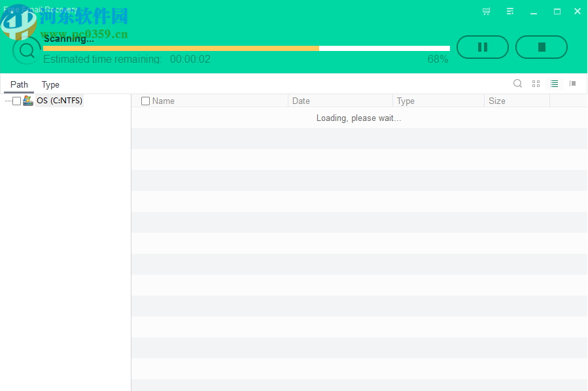The image size is (588, 391).
Task: Check the OS (C:NTFS) drive checkbox
Action: point(16,100)
